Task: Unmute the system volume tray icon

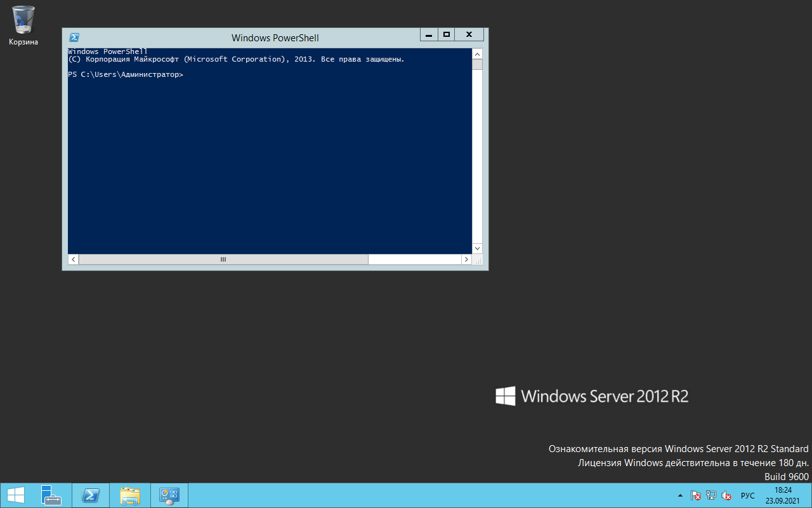Action: click(x=725, y=495)
